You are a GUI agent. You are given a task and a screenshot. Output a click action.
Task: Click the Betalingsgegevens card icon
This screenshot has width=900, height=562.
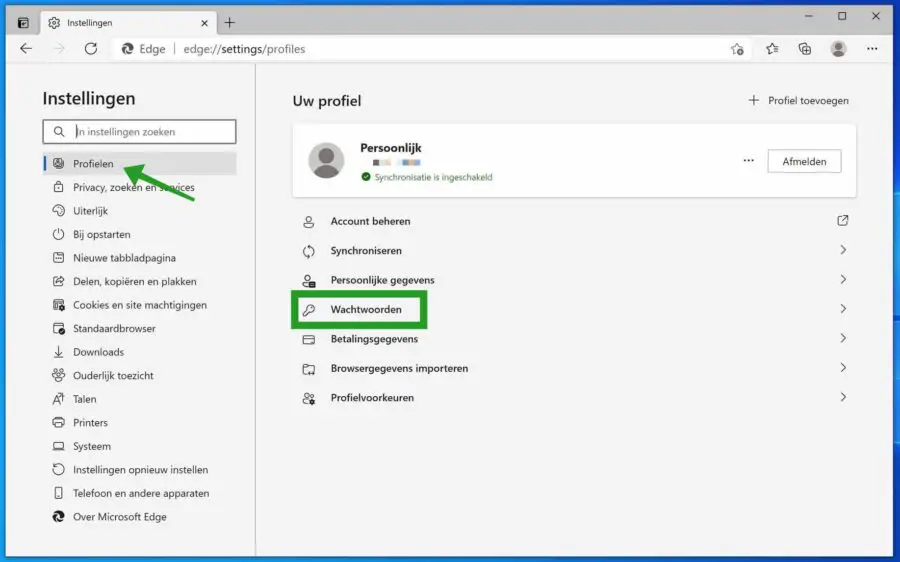coord(309,339)
